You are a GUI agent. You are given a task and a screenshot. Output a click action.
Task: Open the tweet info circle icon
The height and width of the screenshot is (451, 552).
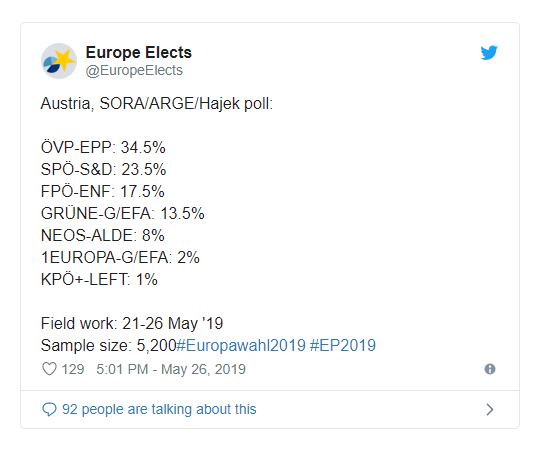click(x=490, y=369)
